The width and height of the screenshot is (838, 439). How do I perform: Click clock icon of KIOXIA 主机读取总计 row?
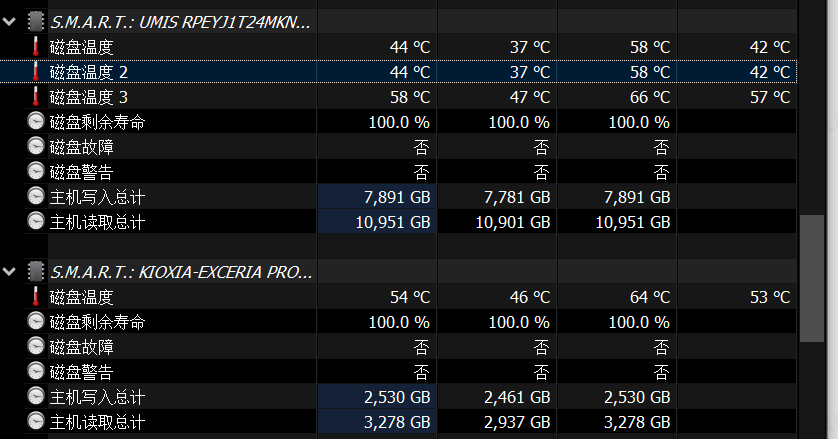(36, 422)
